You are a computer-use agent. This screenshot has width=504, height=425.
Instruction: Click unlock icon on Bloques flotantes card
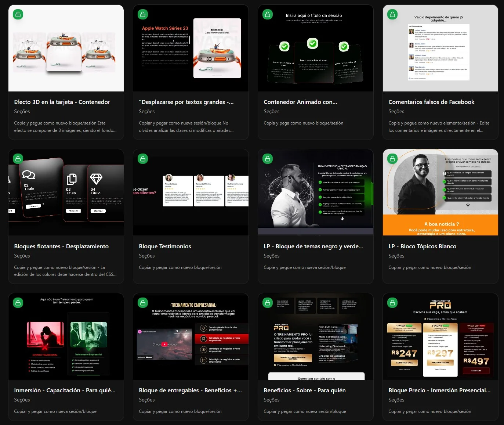[18, 159]
